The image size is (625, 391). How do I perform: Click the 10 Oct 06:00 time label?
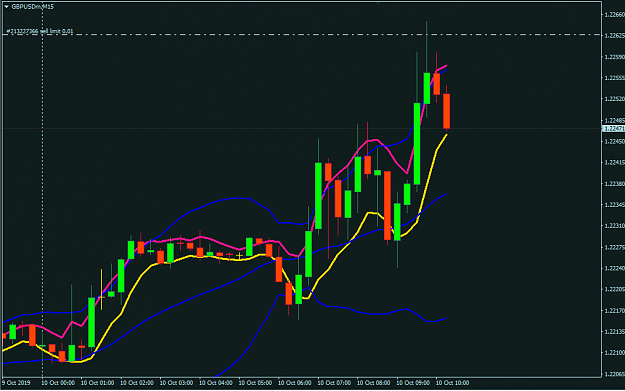(295, 383)
